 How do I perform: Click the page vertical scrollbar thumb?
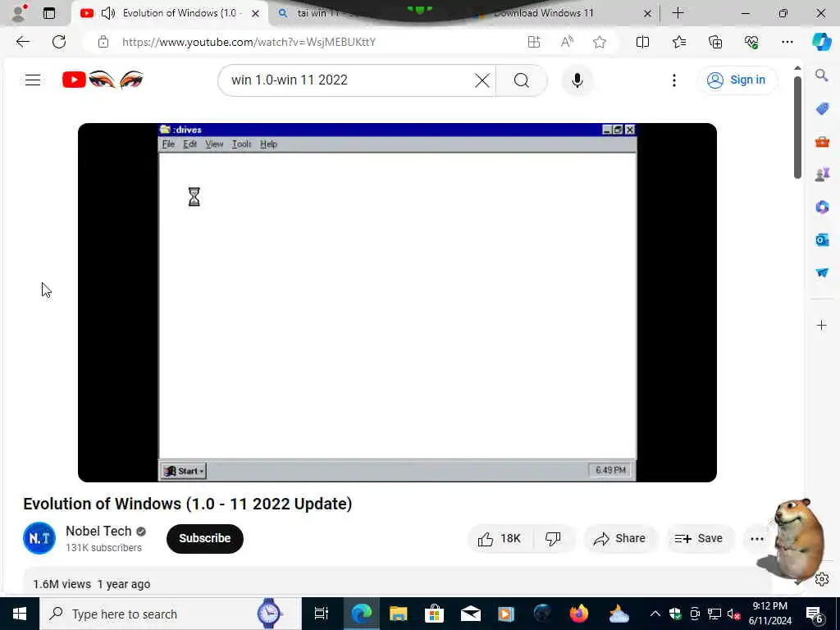[797, 127]
